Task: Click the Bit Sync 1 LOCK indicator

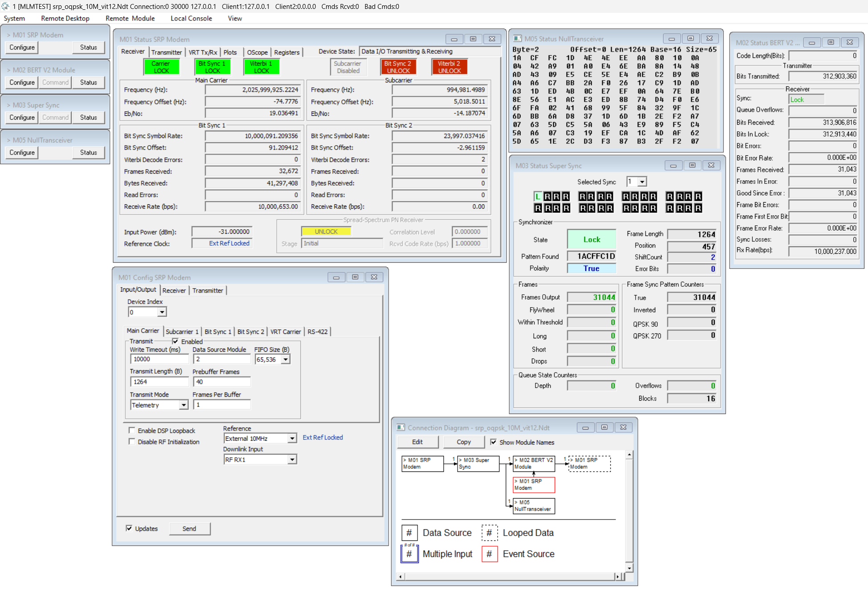Action: [212, 67]
